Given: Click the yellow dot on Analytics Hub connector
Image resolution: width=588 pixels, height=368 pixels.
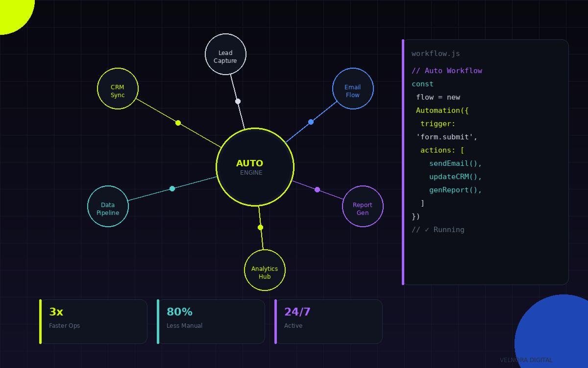Looking at the screenshot, I should point(260,227).
